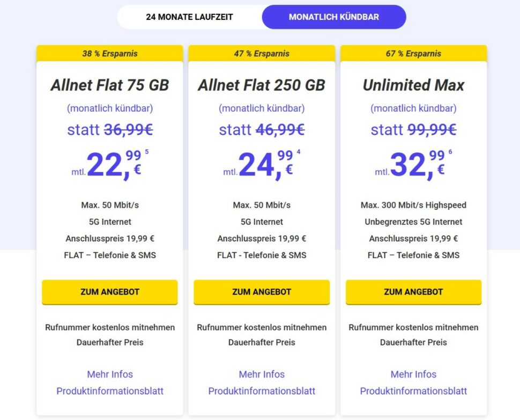This screenshot has width=520, height=420.
Task: Click Zum Angebot for Unlimited Max
Action: (x=413, y=292)
